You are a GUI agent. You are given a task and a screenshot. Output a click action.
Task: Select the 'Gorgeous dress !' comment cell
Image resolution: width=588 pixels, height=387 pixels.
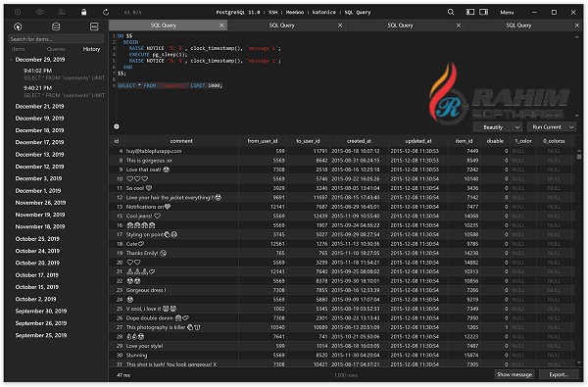coord(181,290)
